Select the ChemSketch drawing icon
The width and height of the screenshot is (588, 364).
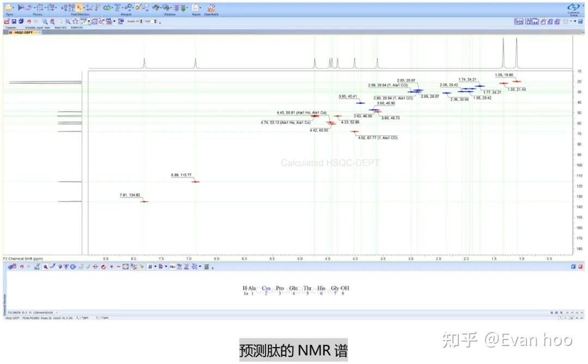click(x=211, y=8)
